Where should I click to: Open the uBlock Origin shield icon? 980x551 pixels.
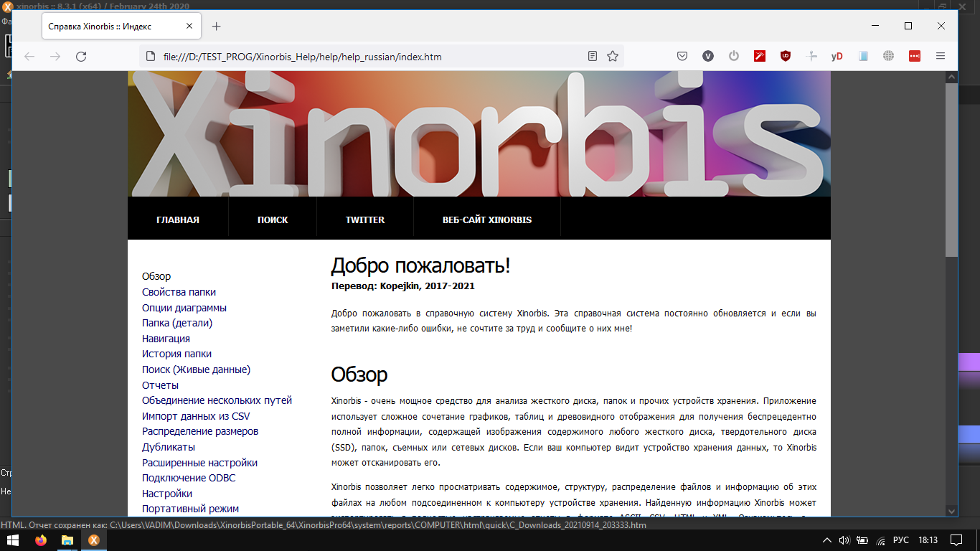pyautogui.click(x=786, y=56)
